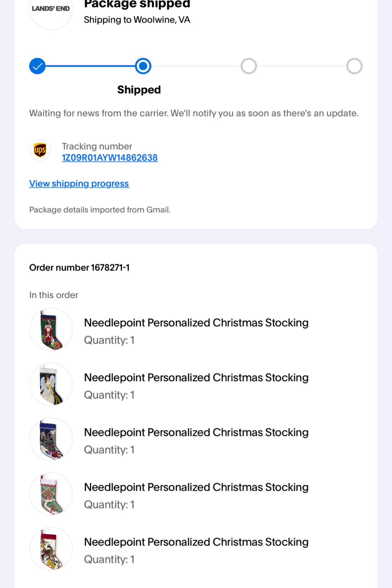Click the Order number 1678271-1 text

click(x=79, y=268)
